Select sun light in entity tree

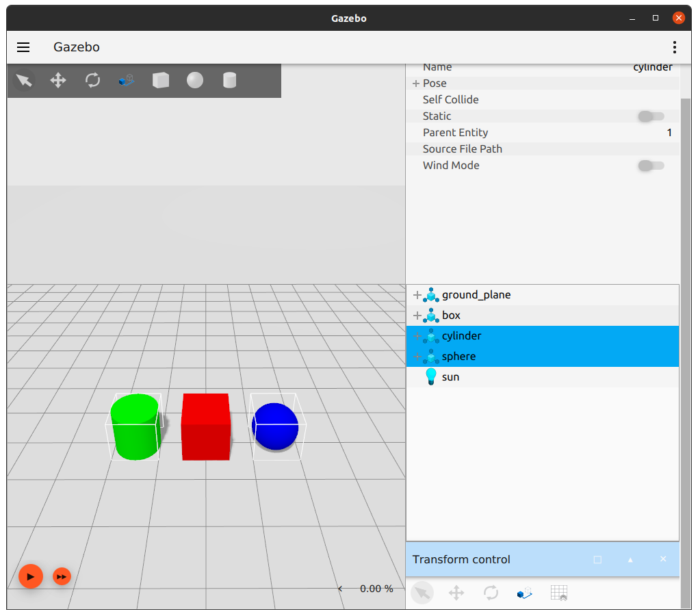pyautogui.click(x=543, y=377)
